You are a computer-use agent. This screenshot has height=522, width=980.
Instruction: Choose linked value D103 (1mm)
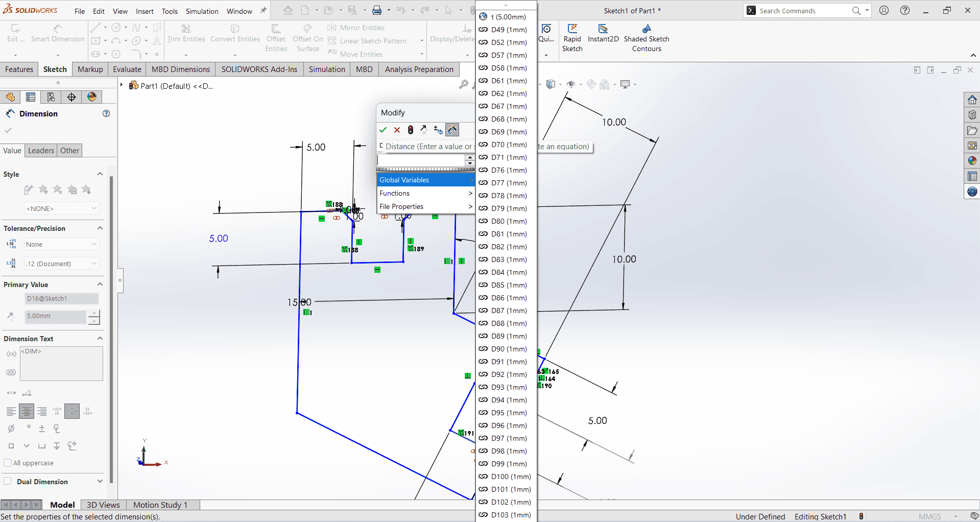tap(506, 515)
